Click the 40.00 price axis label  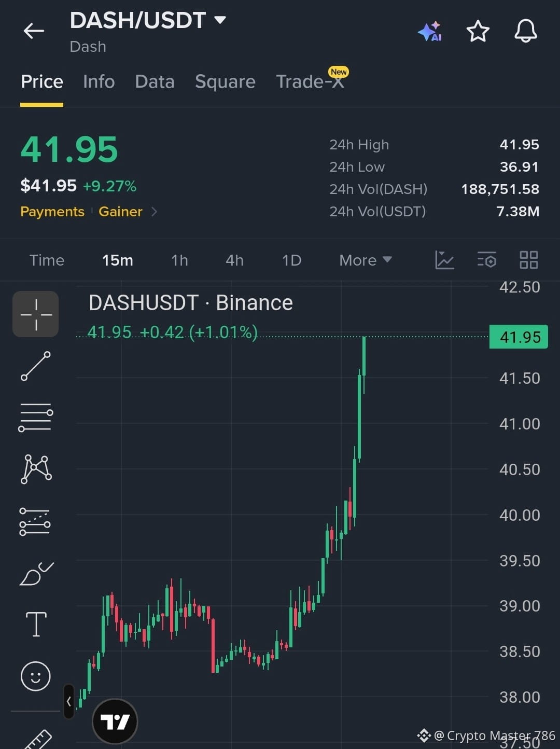pyautogui.click(x=520, y=515)
